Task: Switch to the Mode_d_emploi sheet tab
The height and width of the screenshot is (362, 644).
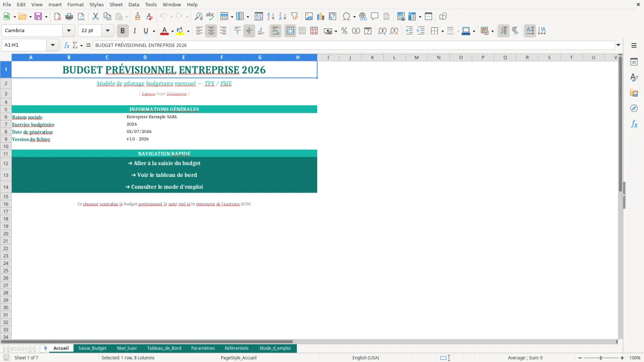Action: pos(275,348)
